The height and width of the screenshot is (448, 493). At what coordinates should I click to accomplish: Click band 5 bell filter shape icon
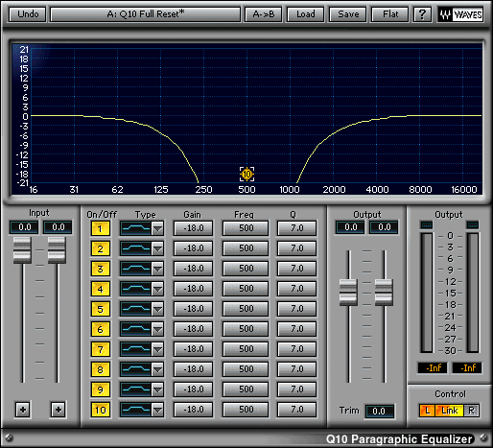pyautogui.click(x=136, y=309)
